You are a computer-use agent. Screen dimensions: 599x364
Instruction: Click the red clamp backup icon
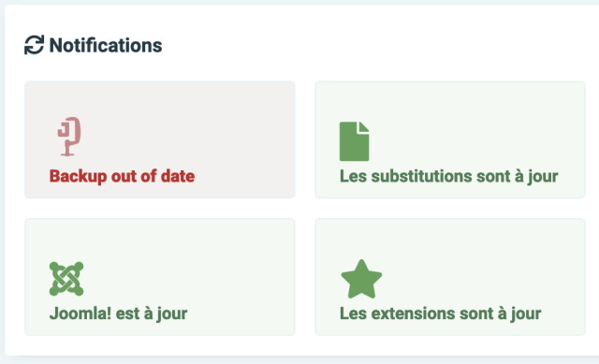(x=69, y=137)
